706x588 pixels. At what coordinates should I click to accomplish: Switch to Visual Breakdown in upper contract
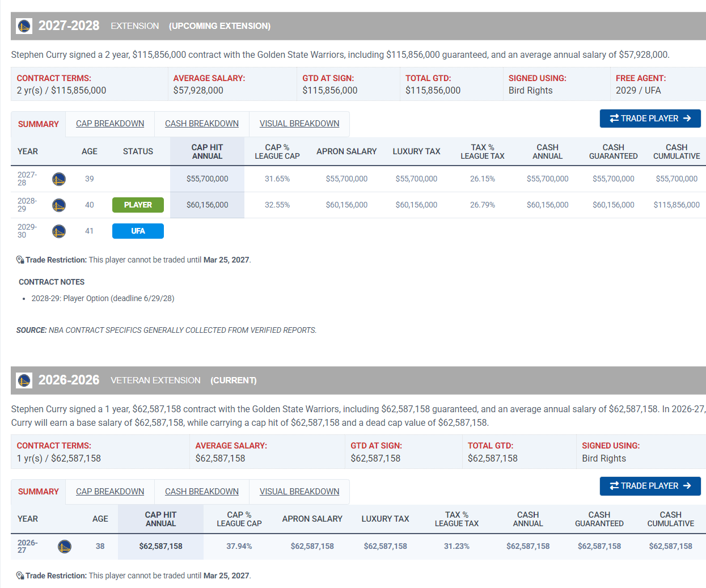point(299,124)
